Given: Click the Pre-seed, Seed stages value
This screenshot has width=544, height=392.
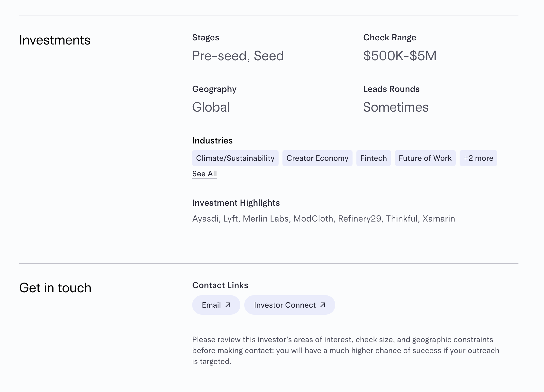Looking at the screenshot, I should coord(238,56).
